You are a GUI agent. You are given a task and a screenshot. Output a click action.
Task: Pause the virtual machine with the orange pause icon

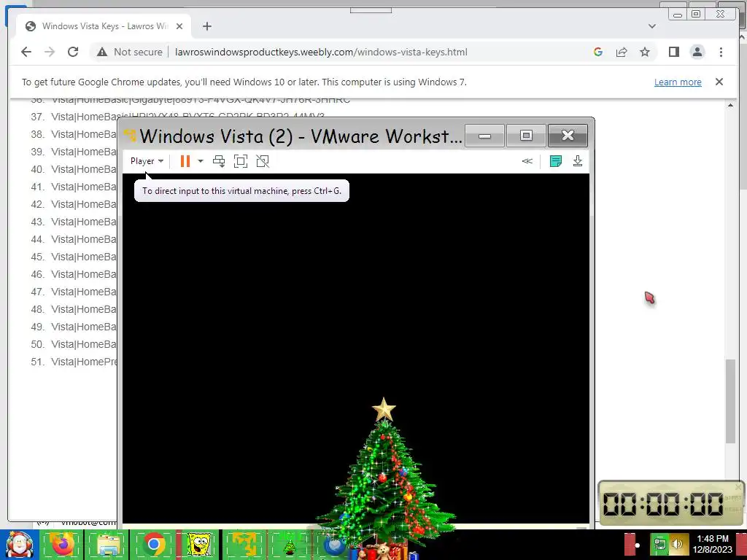click(x=185, y=161)
